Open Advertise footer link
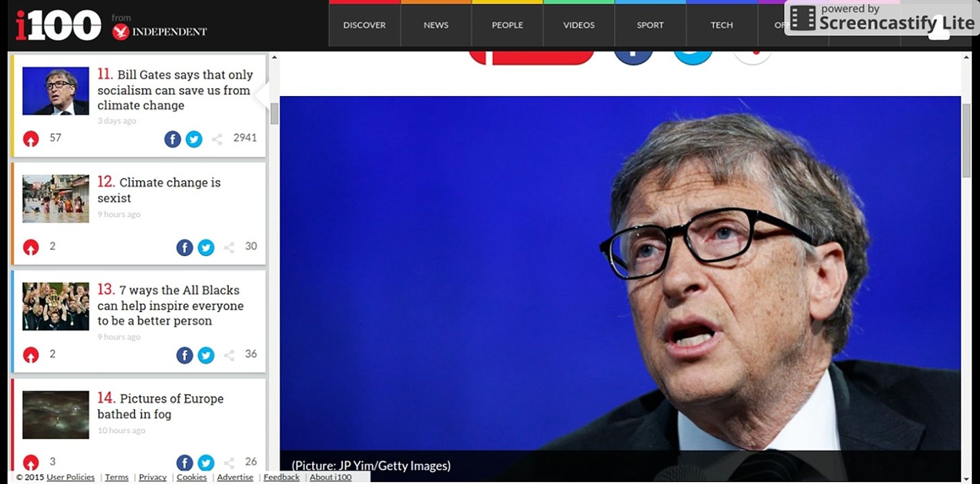Viewport: 980px width, 484px height. point(235,477)
